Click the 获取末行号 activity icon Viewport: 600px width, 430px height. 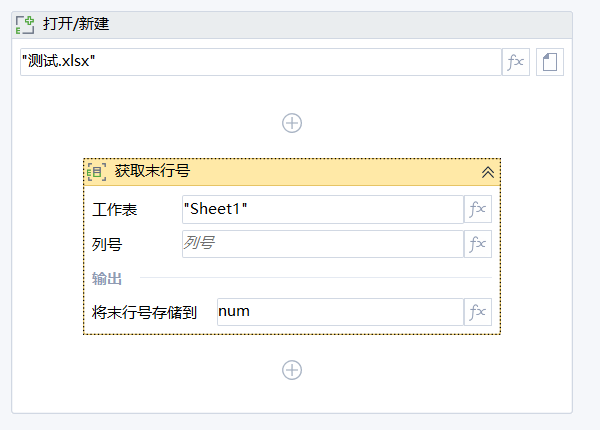96,172
